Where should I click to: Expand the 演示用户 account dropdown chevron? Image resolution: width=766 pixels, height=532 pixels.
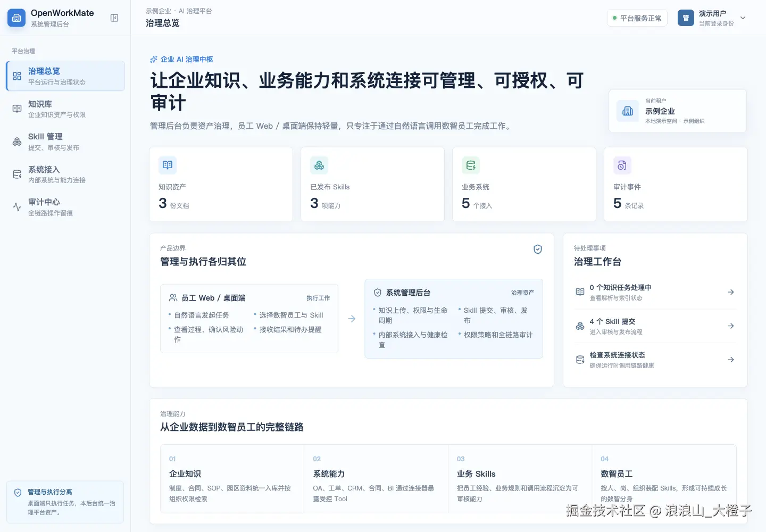[x=743, y=18]
